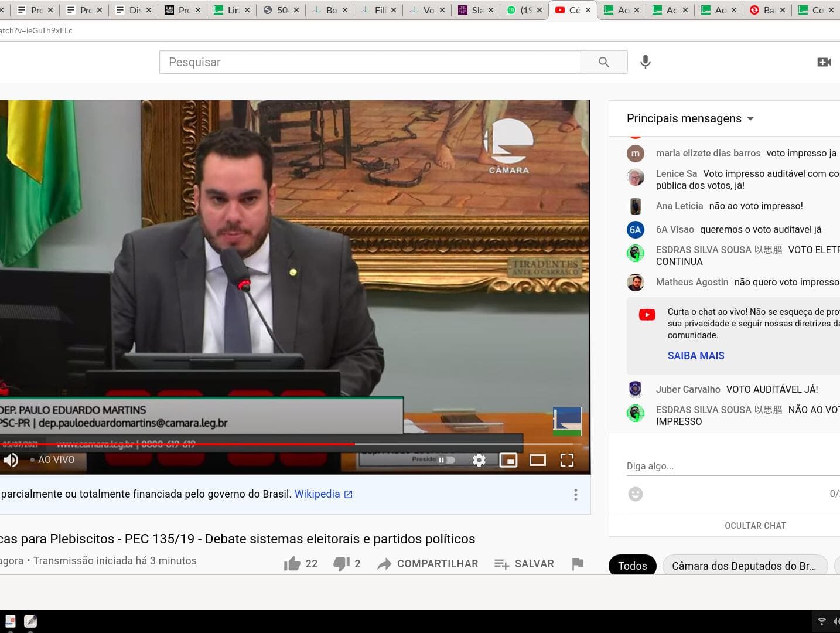Mute the video volume speaker
Screen dimensions: 840x633
[x=11, y=460]
